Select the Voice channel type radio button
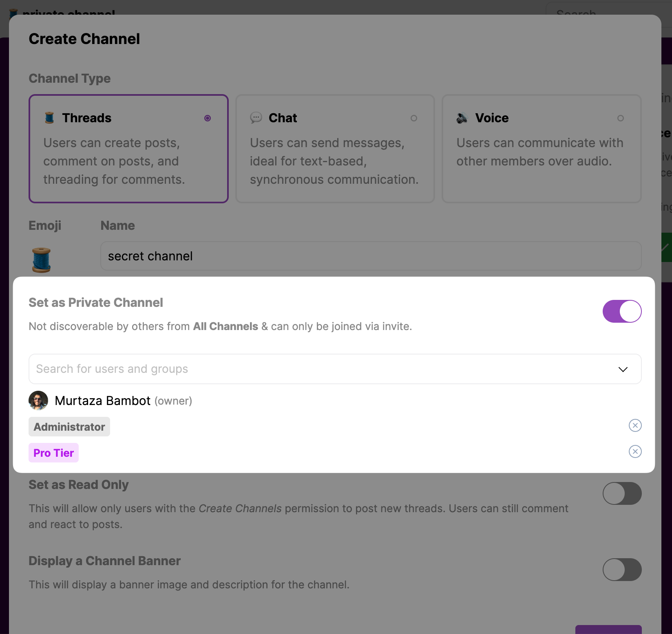 tap(621, 118)
